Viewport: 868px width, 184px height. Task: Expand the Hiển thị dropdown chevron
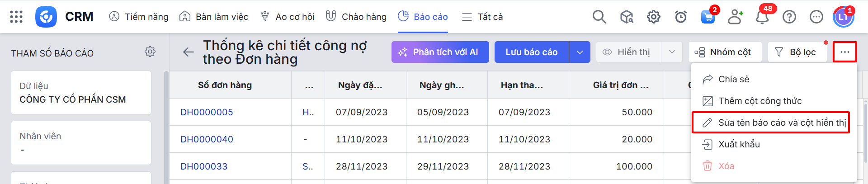(x=672, y=52)
